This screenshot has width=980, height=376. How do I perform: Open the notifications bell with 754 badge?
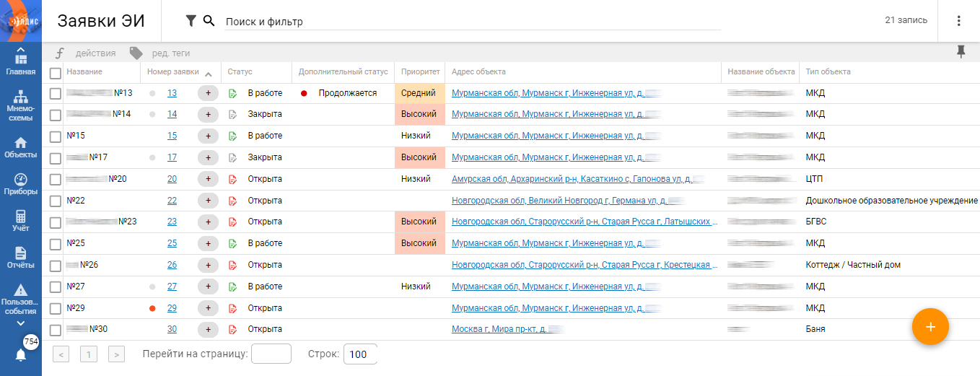click(x=21, y=354)
